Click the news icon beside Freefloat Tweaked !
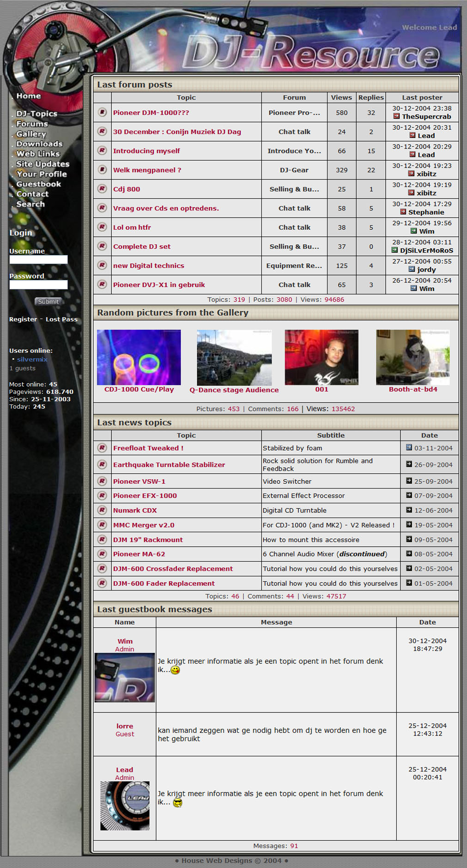 pyautogui.click(x=102, y=448)
